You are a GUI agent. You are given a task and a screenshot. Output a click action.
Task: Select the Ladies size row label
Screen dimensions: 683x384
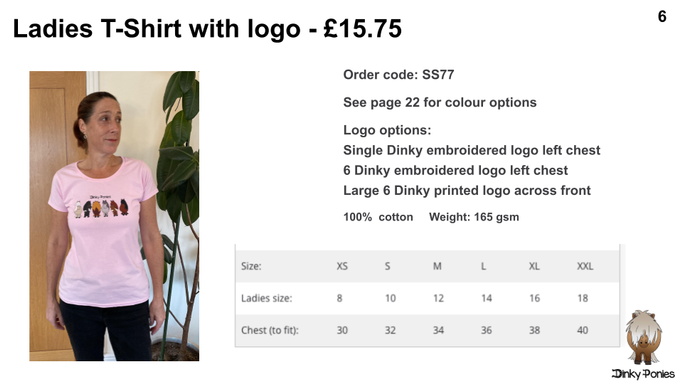click(x=267, y=298)
